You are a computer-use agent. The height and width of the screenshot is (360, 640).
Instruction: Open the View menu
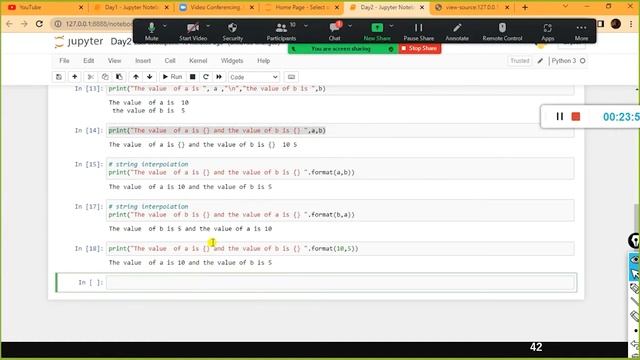pos(115,61)
